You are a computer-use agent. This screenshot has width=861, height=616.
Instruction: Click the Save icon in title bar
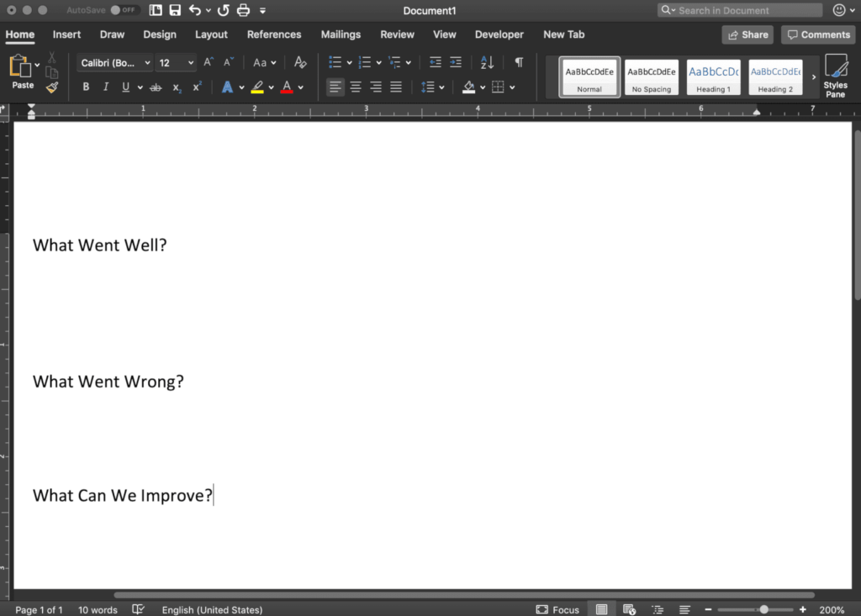tap(175, 10)
